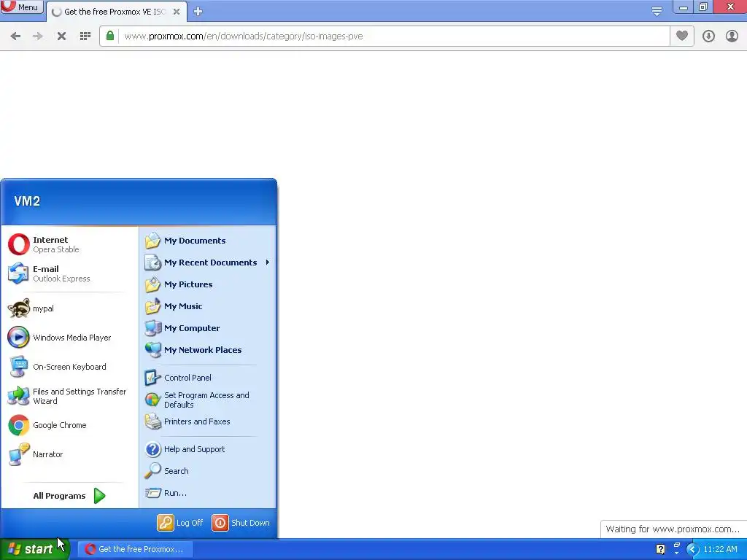Click the 11:22 AM clock
Screen dimensions: 747x560
(x=720, y=549)
